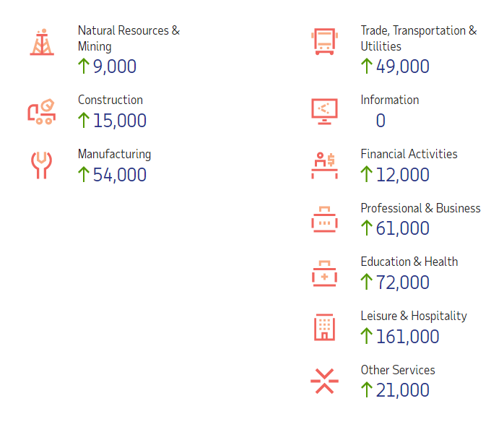
Task: Click the Professional & Business label
Action: tap(420, 208)
